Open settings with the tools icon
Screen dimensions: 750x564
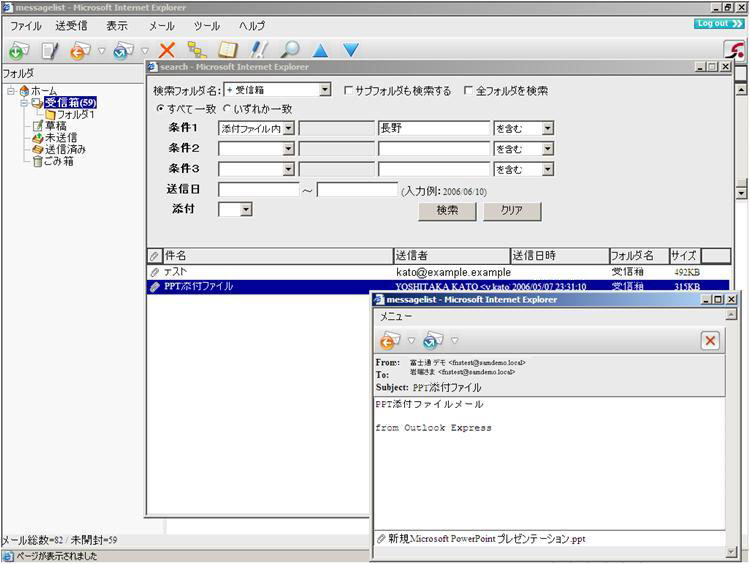coord(259,50)
